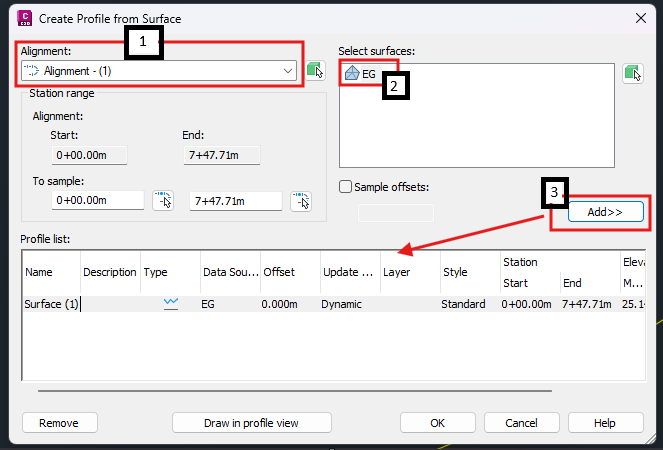Click the Remove button
663x450 pixels.
(59, 423)
